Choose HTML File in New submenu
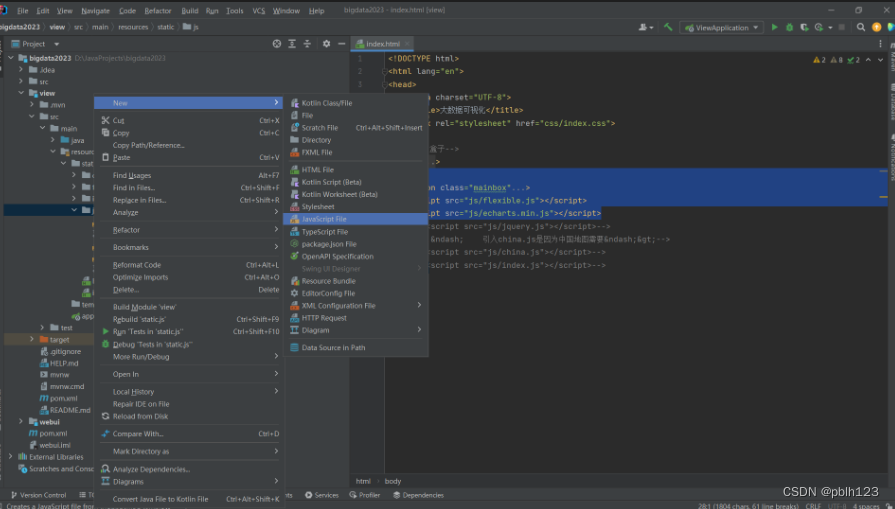Screen dimensions: 895x509 click(356, 169)
